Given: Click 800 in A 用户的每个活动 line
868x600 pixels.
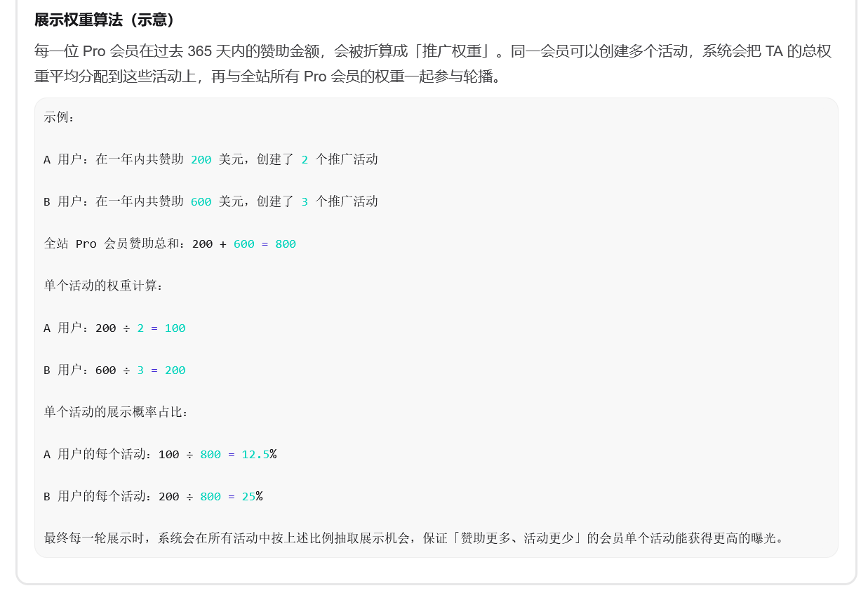Looking at the screenshot, I should click(211, 454).
